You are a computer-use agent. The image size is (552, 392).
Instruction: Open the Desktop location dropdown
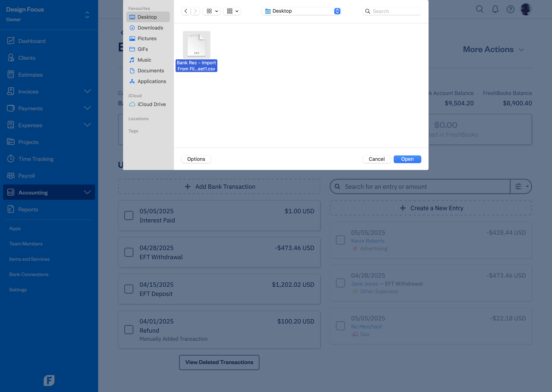[x=301, y=11]
